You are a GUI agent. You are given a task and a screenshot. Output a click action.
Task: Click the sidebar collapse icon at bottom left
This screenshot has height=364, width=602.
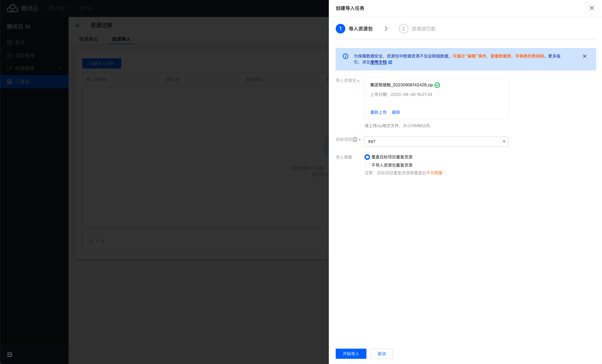click(10, 355)
